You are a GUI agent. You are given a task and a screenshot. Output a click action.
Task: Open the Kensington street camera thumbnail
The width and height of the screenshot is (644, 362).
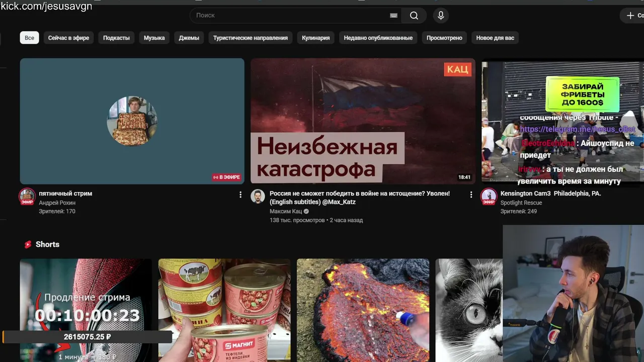pyautogui.click(x=562, y=121)
